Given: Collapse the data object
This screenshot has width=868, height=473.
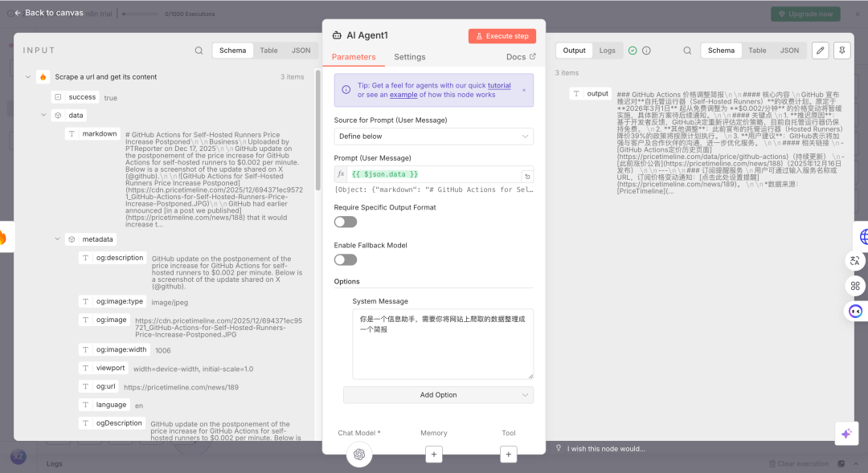Looking at the screenshot, I should pos(43,115).
